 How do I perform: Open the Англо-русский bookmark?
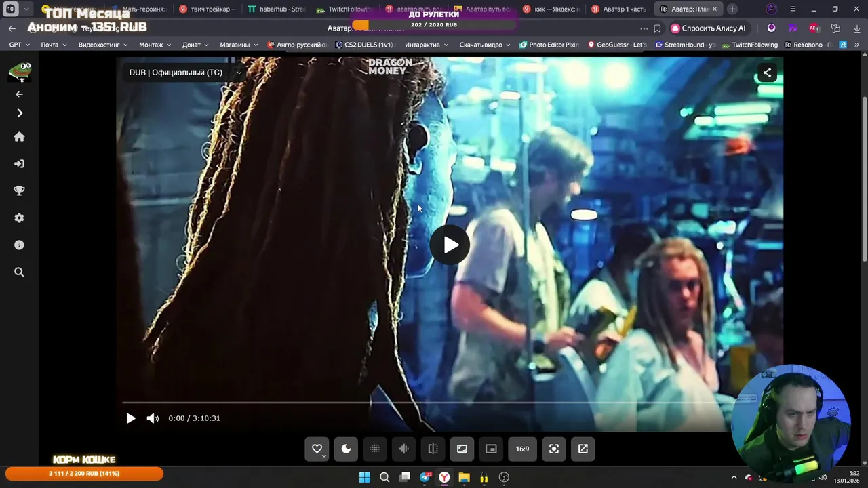click(297, 45)
